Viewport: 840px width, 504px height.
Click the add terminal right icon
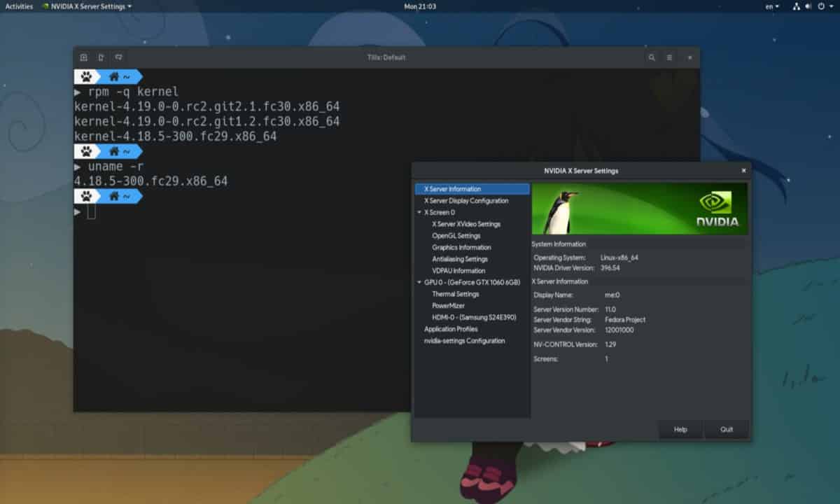point(101,57)
